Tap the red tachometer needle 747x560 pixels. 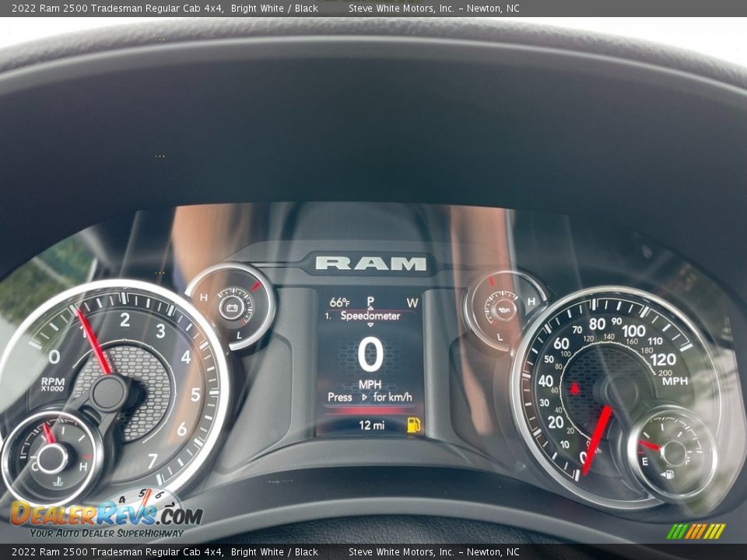(94, 342)
